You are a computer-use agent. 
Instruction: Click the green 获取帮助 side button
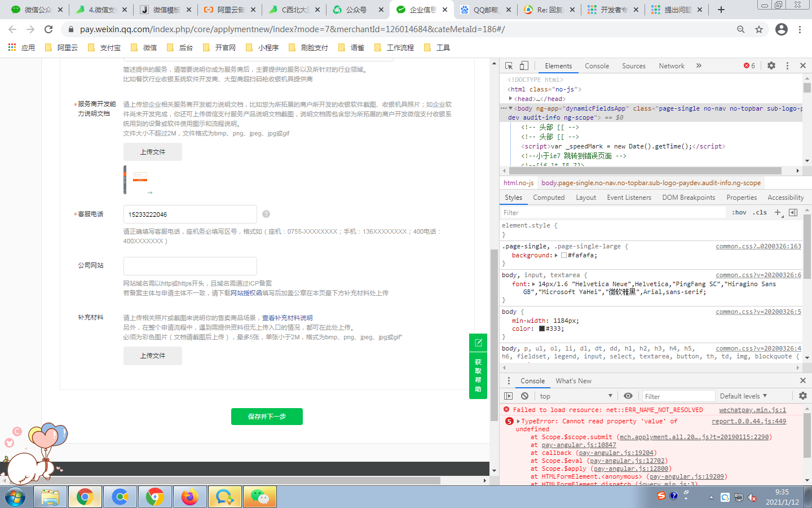click(x=478, y=375)
